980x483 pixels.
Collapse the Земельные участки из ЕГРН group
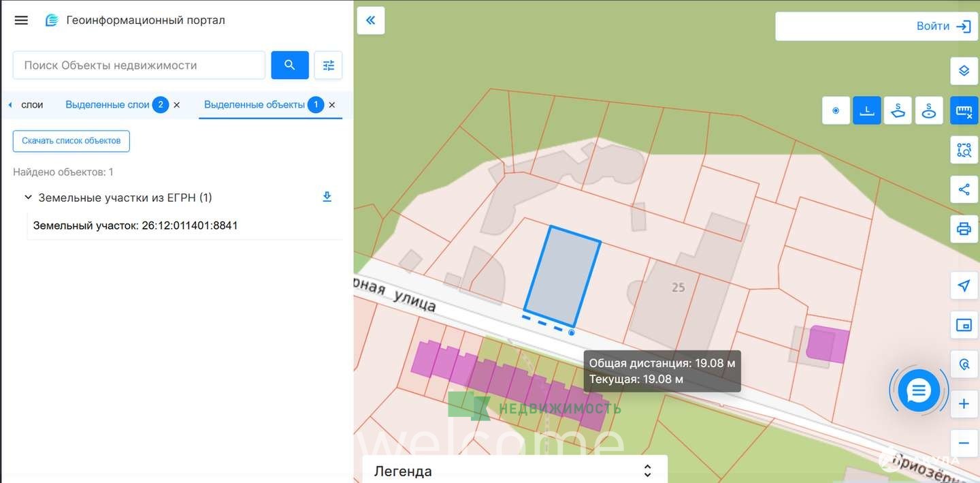click(28, 198)
